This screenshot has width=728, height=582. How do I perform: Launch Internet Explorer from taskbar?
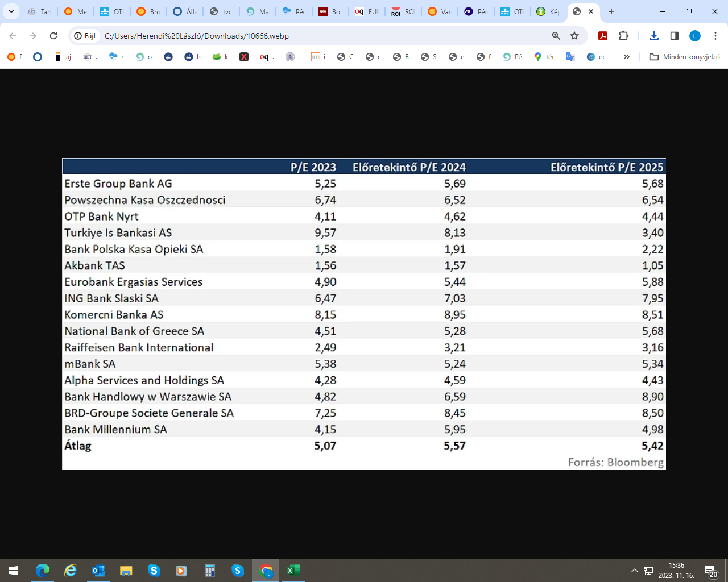tap(71, 571)
